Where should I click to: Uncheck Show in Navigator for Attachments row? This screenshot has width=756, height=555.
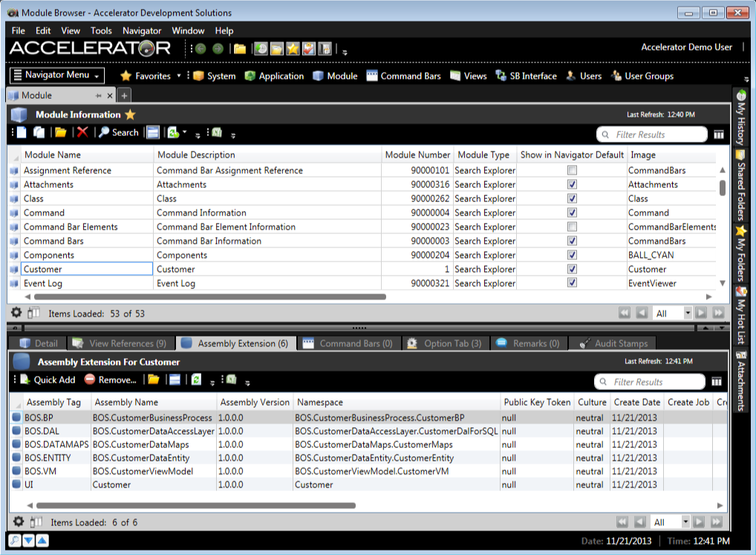[x=572, y=184]
